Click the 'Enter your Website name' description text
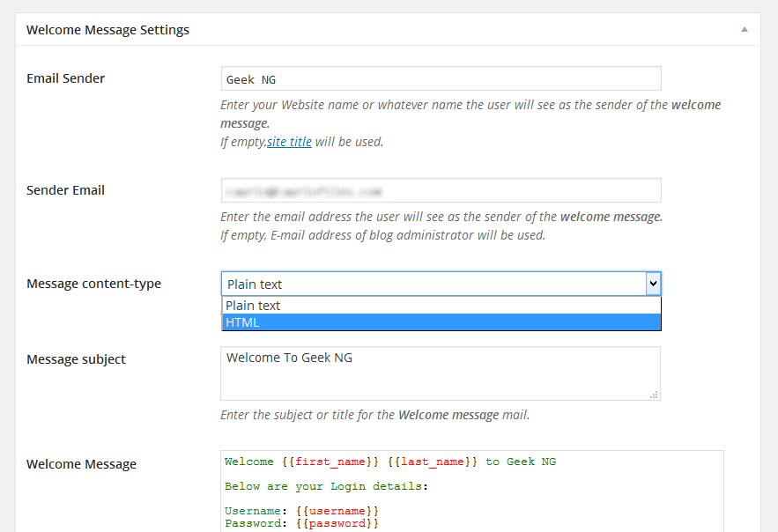 [471, 114]
